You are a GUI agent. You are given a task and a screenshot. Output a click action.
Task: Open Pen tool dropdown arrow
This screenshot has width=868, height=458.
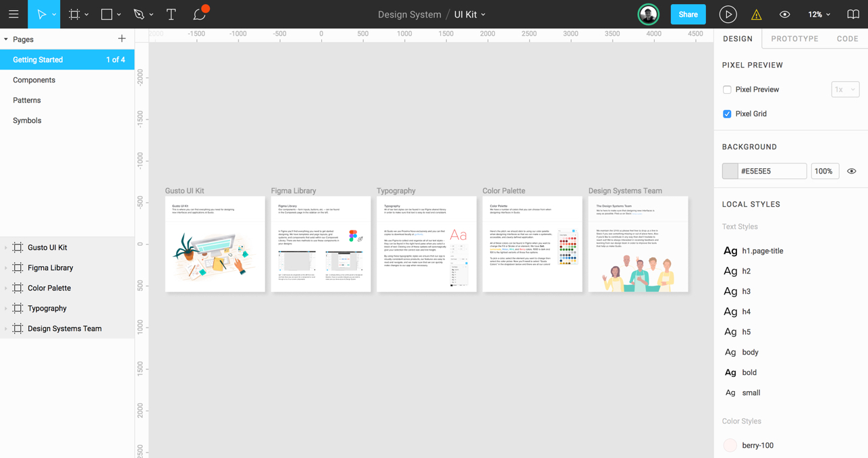tap(151, 15)
